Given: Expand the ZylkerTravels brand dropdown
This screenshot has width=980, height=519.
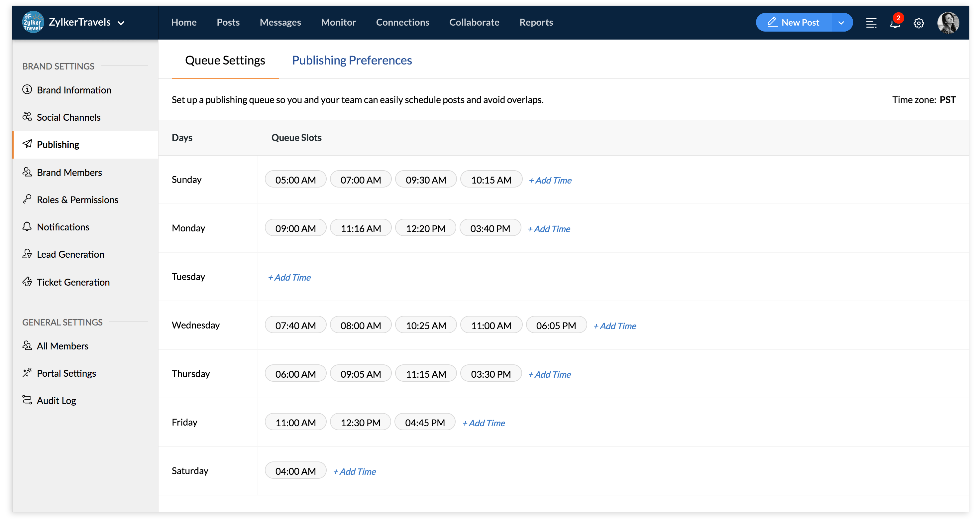Looking at the screenshot, I should [121, 23].
